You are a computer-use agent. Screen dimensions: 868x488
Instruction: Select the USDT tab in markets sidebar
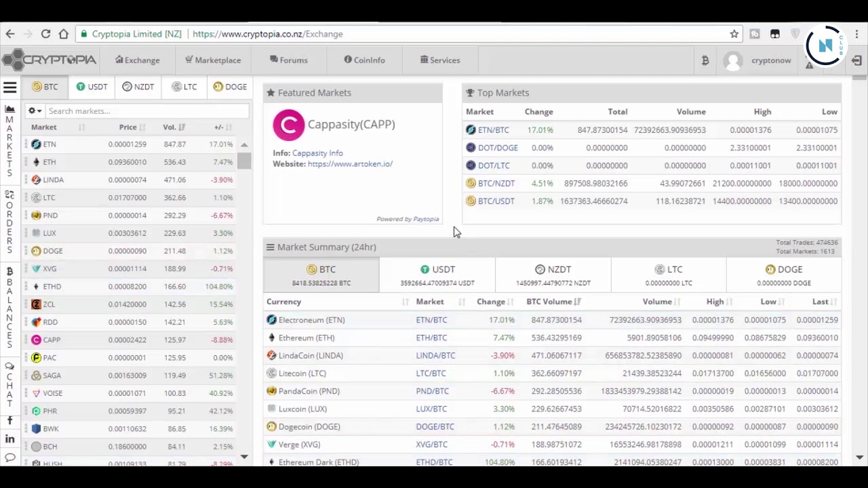92,87
